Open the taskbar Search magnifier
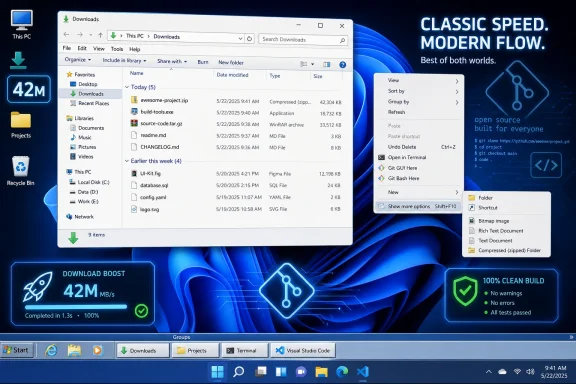 click(238, 372)
